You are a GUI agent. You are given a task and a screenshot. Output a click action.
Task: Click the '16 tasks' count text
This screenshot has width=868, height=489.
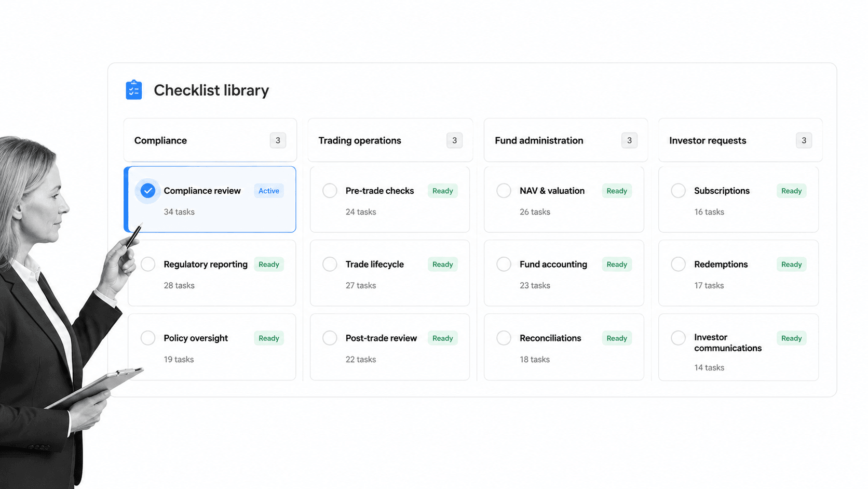[x=709, y=212]
